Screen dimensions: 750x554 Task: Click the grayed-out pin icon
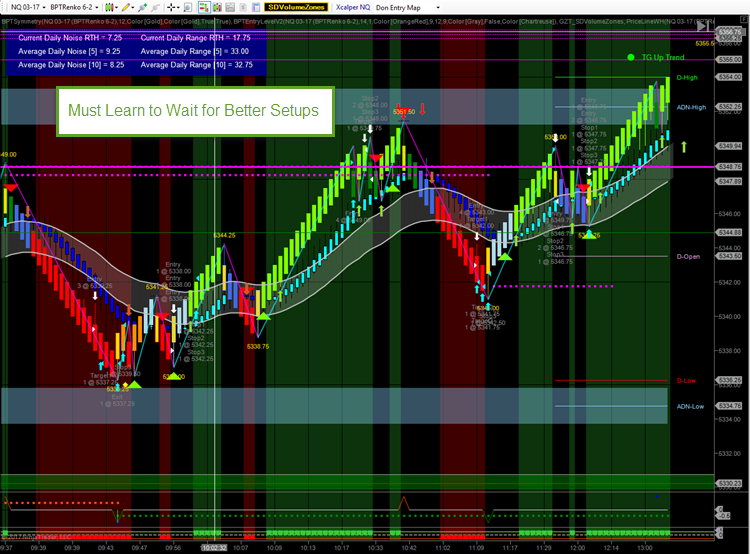(x=155, y=7)
